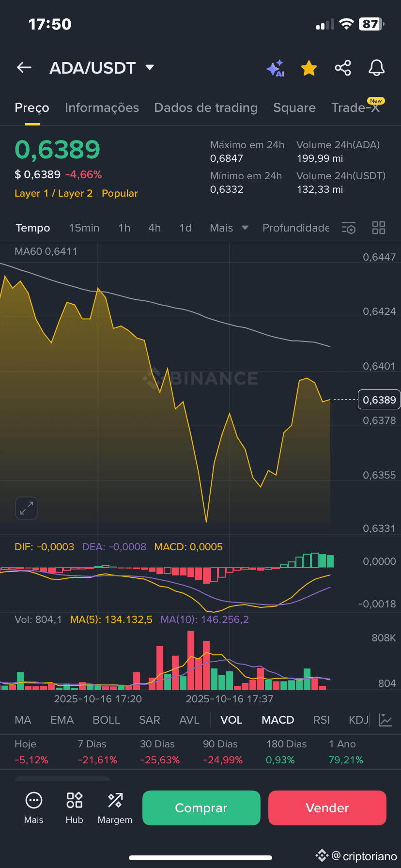Image resolution: width=401 pixels, height=868 pixels.
Task: Enable the EMA indicator
Action: coord(62,720)
